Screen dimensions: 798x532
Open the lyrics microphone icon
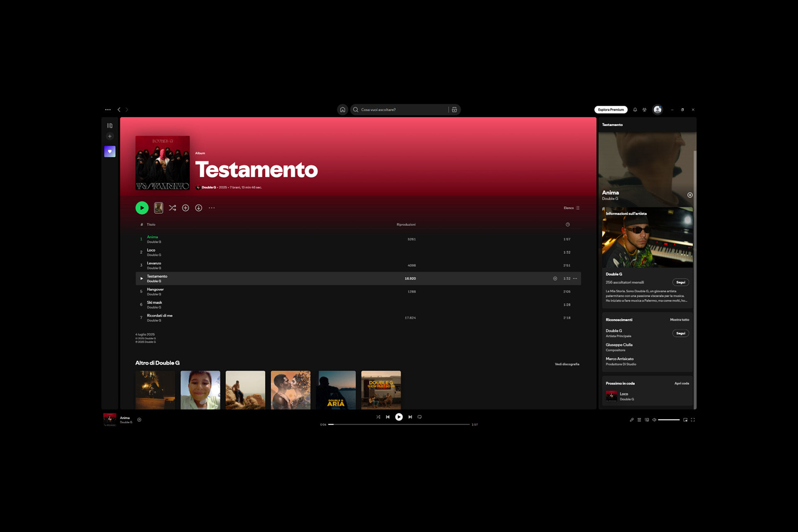pos(632,420)
